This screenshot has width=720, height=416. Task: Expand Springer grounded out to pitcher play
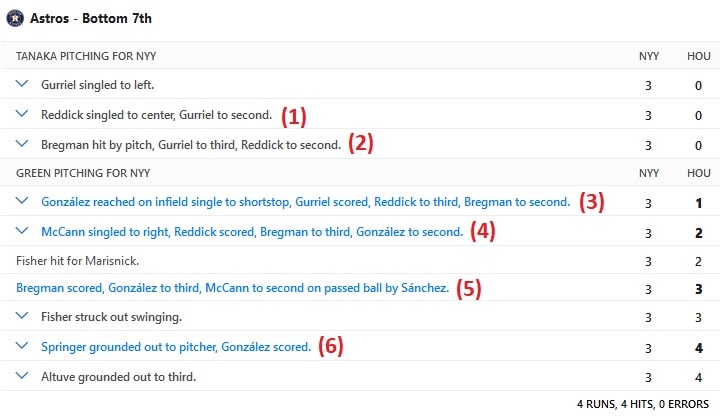pos(22,346)
